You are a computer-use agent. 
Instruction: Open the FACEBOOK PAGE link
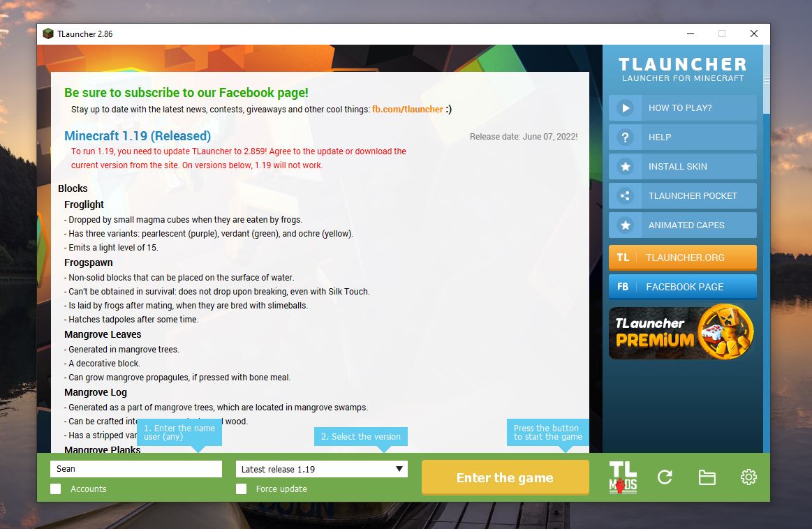[x=682, y=286]
